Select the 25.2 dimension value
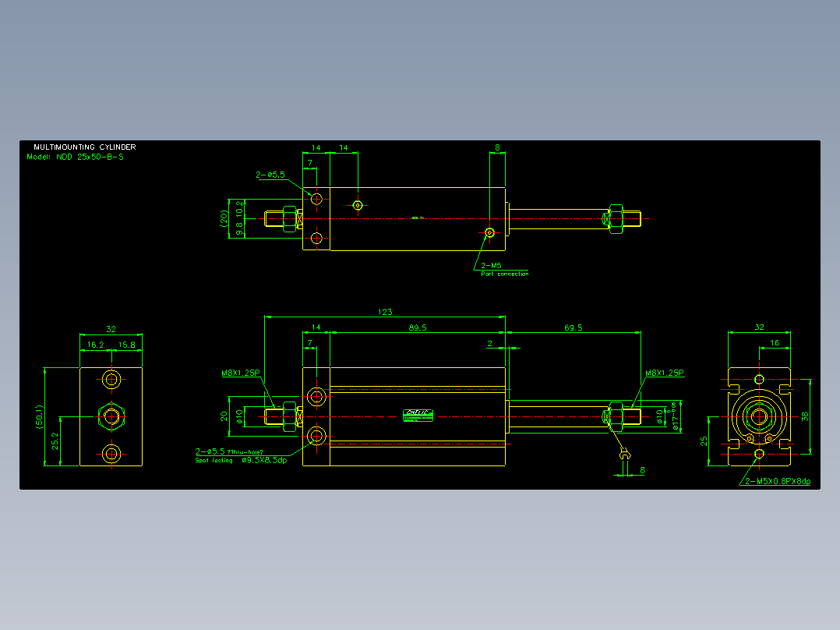The height and width of the screenshot is (630, 840). (55, 441)
